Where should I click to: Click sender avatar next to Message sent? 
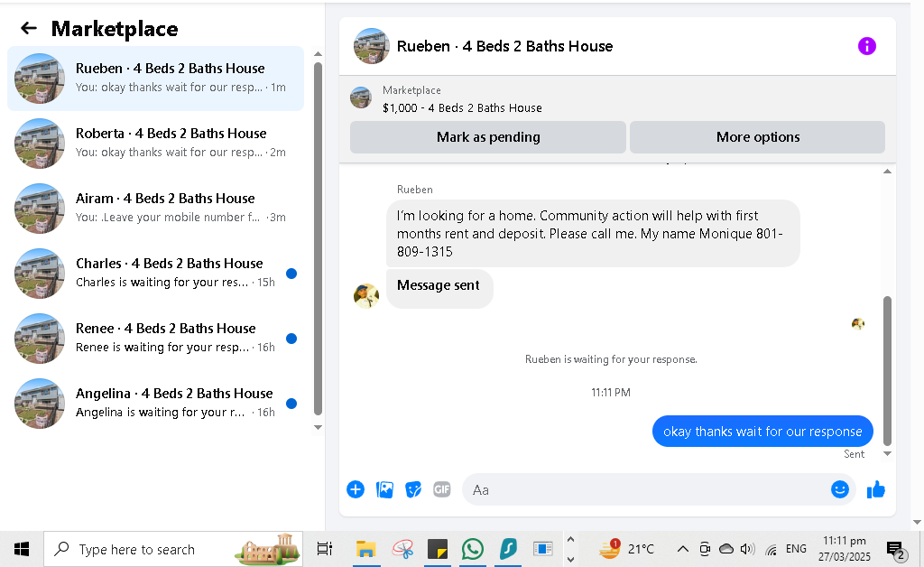pyautogui.click(x=366, y=296)
